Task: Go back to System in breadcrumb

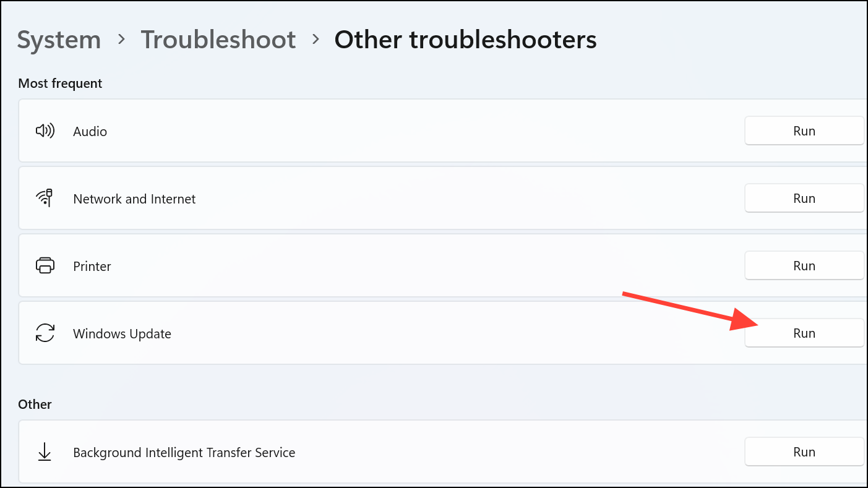Action: (59, 40)
